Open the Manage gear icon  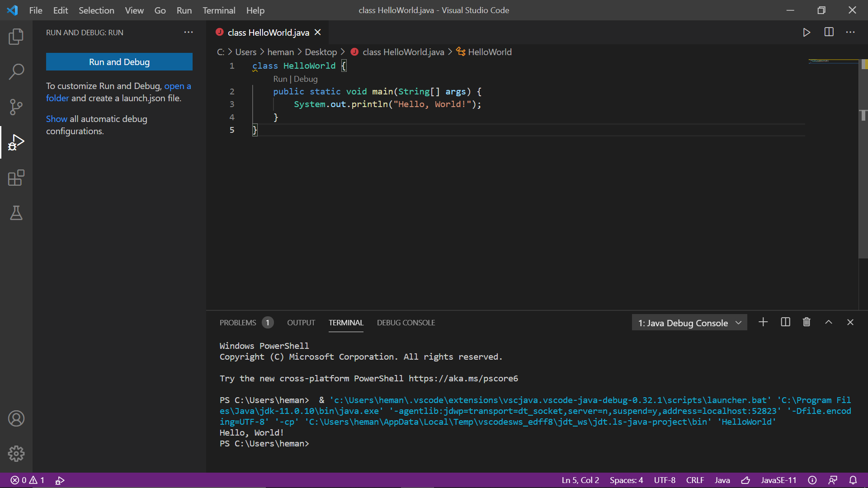[16, 453]
